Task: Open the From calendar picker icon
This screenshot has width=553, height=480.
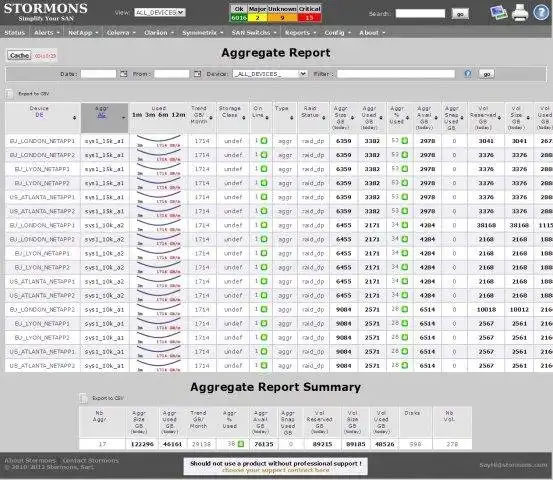Action: tap(197, 74)
